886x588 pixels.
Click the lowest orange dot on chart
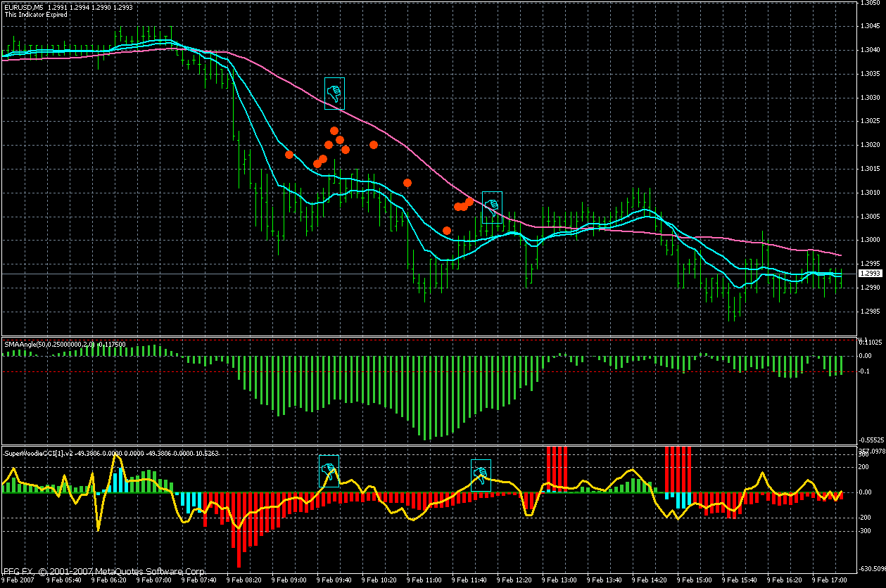click(x=447, y=231)
